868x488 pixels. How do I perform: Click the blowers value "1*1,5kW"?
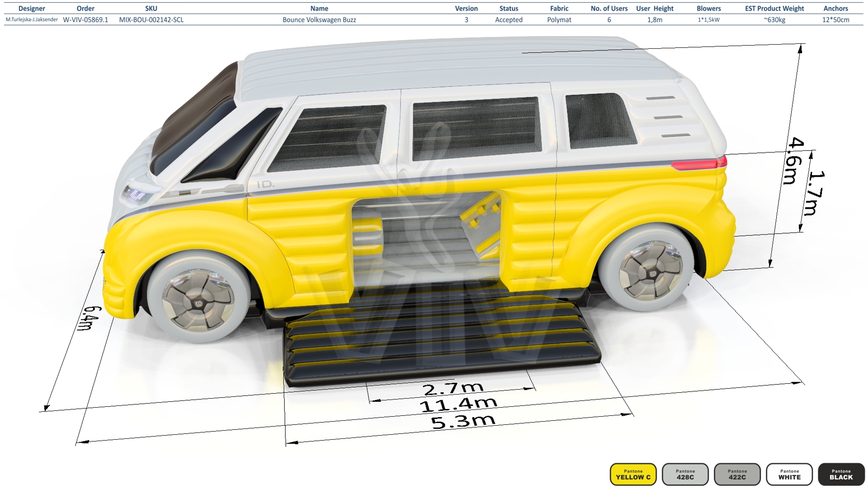709,20
